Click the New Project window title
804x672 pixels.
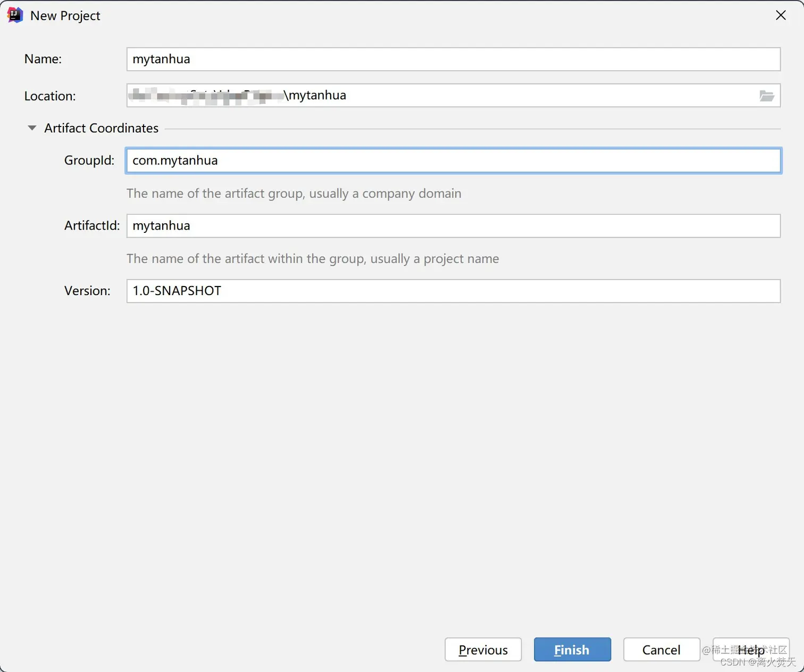(65, 16)
